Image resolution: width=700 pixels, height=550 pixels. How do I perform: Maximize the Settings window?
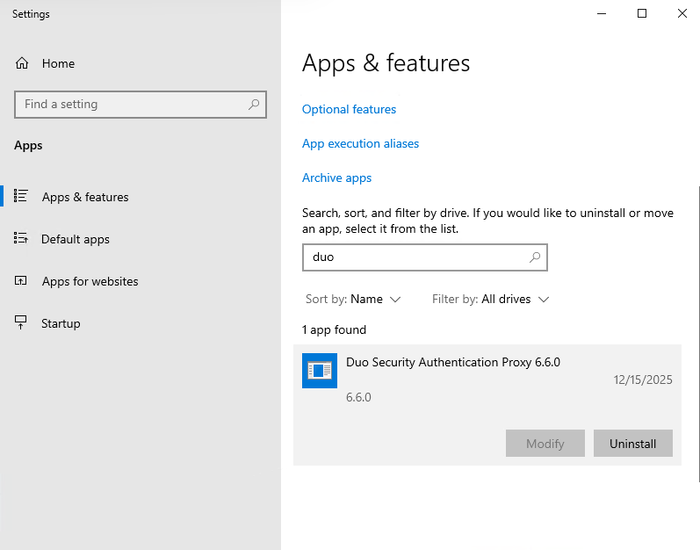[x=642, y=13]
